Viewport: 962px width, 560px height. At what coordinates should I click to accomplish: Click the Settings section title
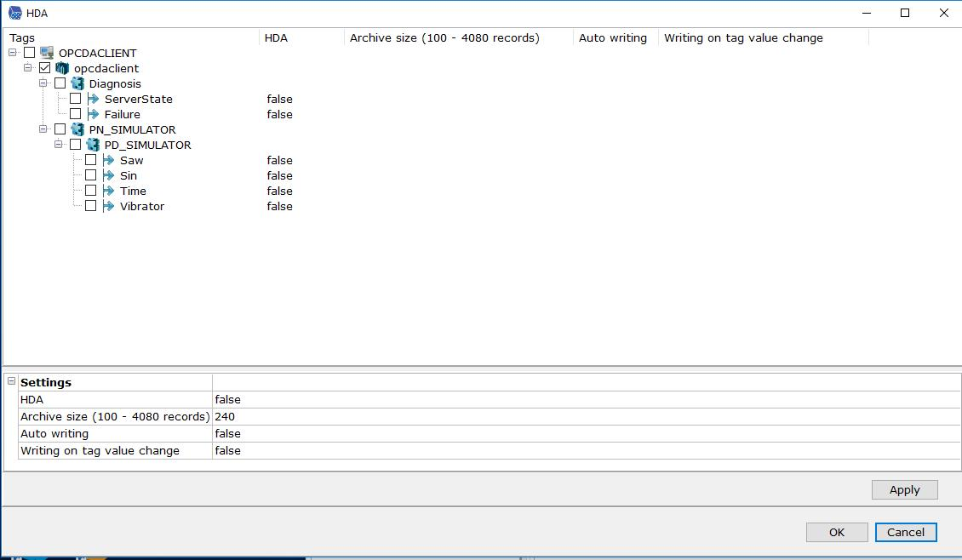click(46, 382)
